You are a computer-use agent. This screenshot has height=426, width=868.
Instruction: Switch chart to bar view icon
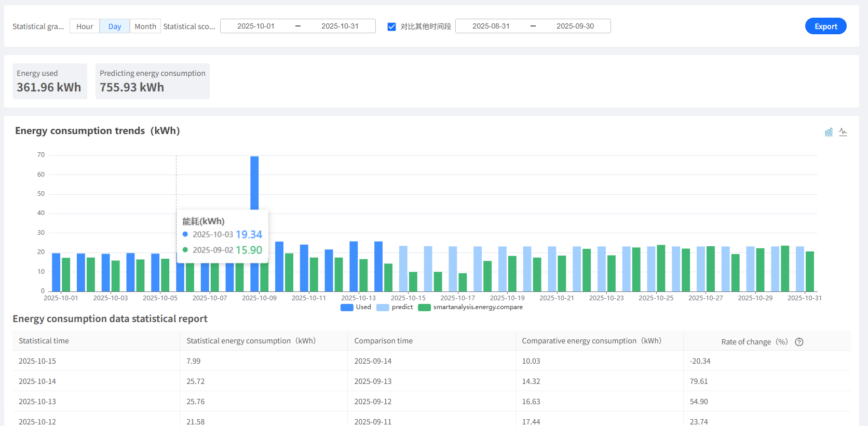point(829,132)
